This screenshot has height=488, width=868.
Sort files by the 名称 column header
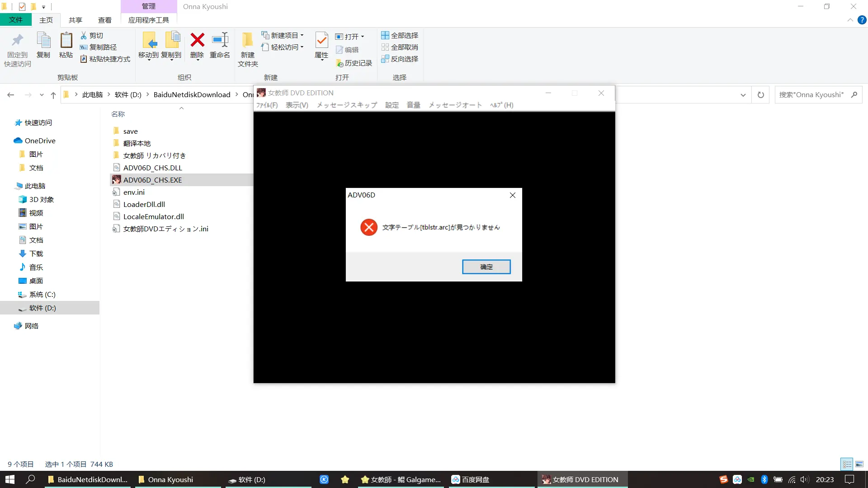(x=118, y=114)
